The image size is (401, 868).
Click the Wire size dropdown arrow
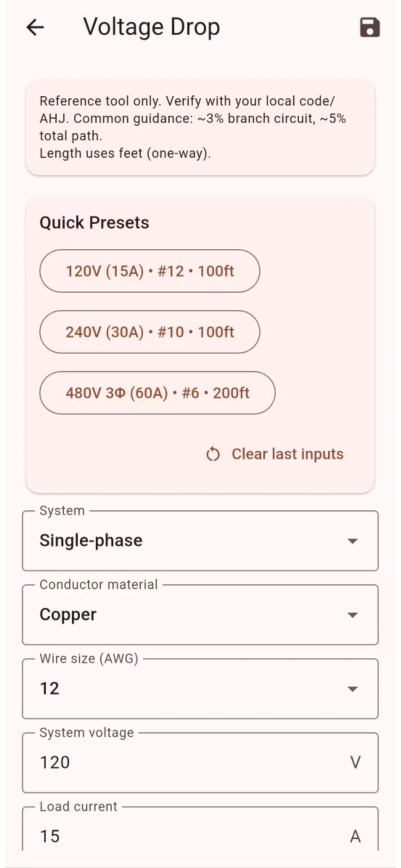point(352,689)
